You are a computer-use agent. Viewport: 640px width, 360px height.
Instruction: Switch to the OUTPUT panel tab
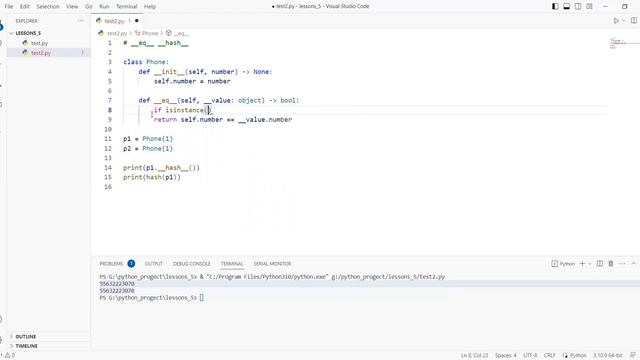click(153, 264)
